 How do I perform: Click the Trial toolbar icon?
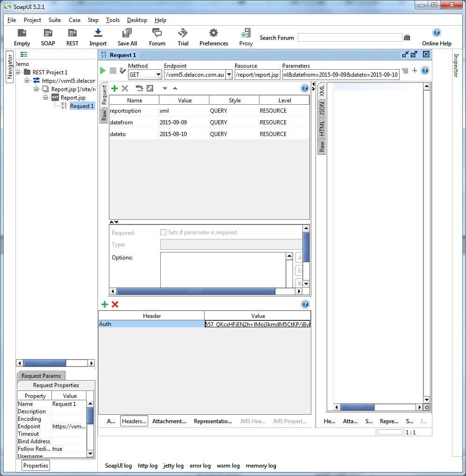(183, 33)
